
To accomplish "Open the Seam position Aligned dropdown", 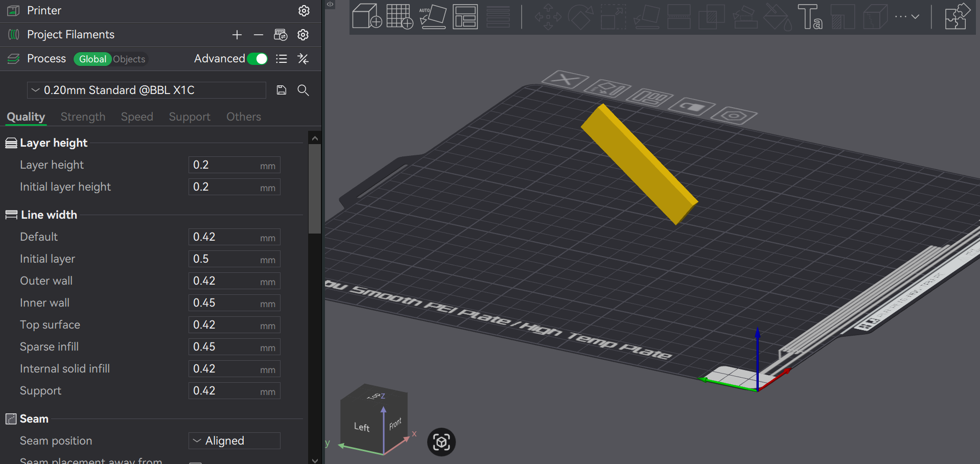I will click(235, 440).
